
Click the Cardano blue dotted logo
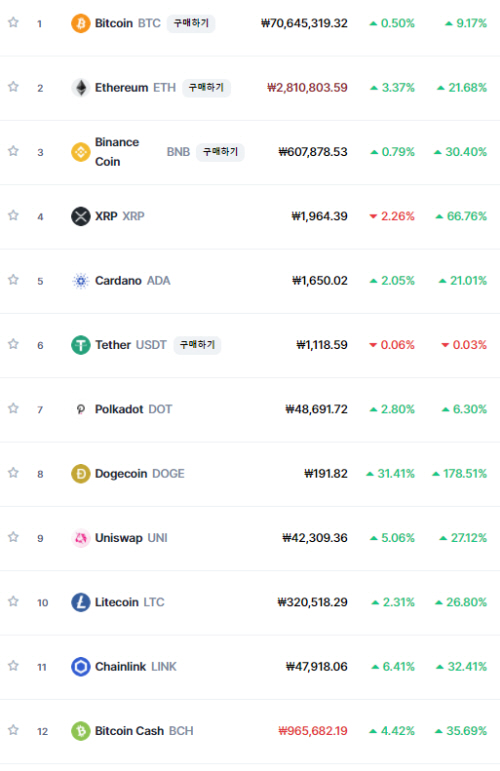coord(81,281)
